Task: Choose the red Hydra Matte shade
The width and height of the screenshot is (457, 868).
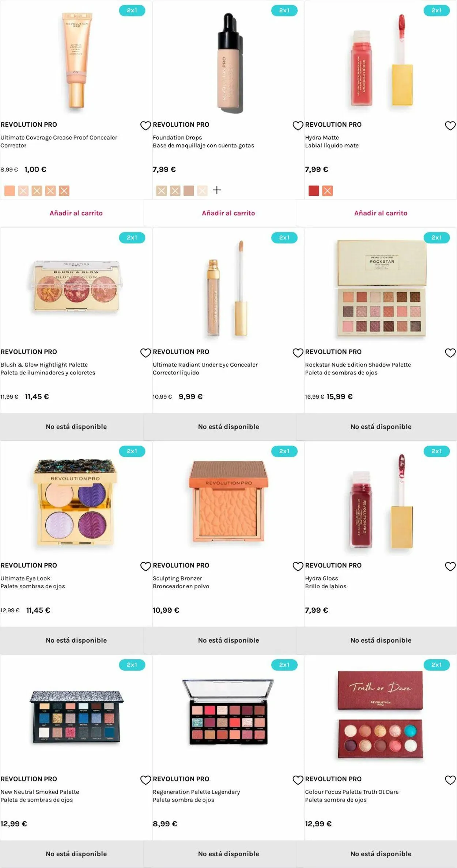Action: click(314, 191)
